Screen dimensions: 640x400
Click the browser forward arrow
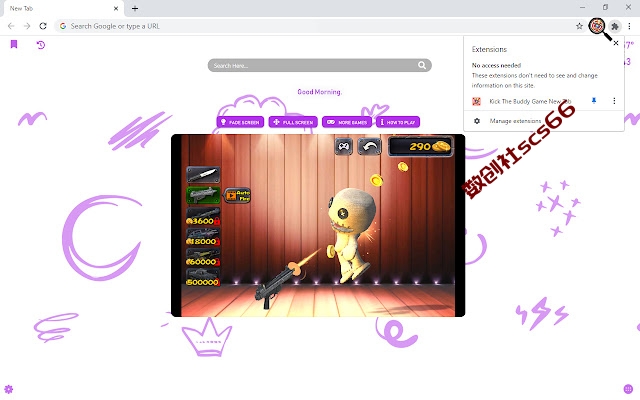(27, 26)
